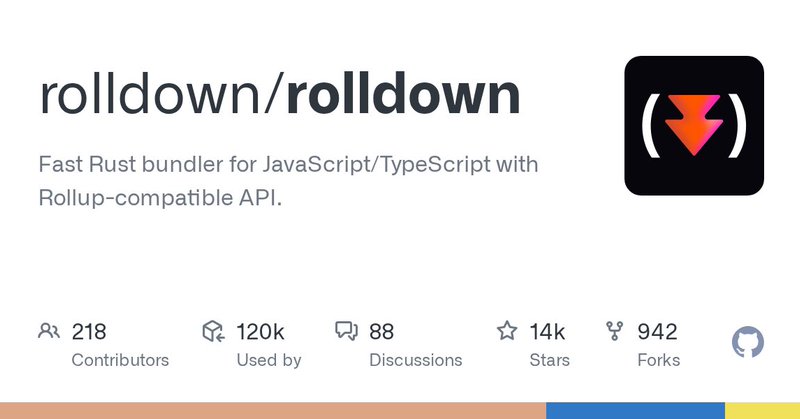Click the Stars star icon
The width and height of the screenshot is (800, 419).
click(507, 331)
